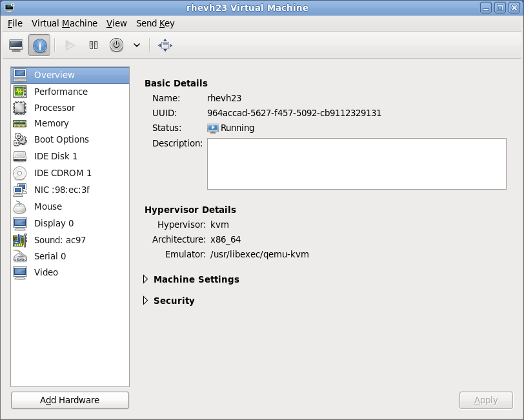Image resolution: width=524 pixels, height=420 pixels.
Task: View the Memory settings
Action: [51, 123]
